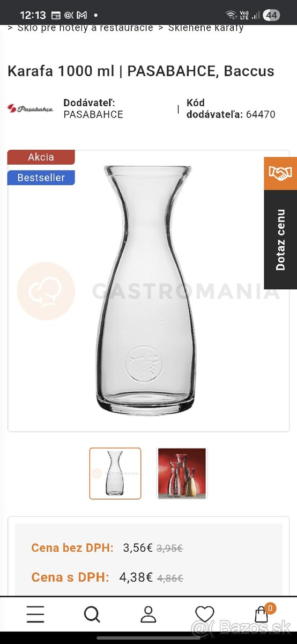This screenshot has width=297, height=644.
Task: Tap the battery indicator in status bar
Action: click(x=271, y=15)
